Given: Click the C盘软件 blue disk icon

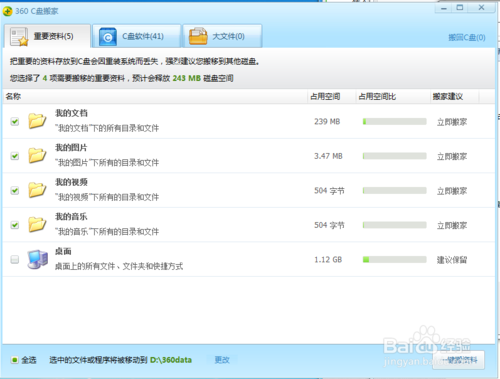Looking at the screenshot, I should (108, 37).
